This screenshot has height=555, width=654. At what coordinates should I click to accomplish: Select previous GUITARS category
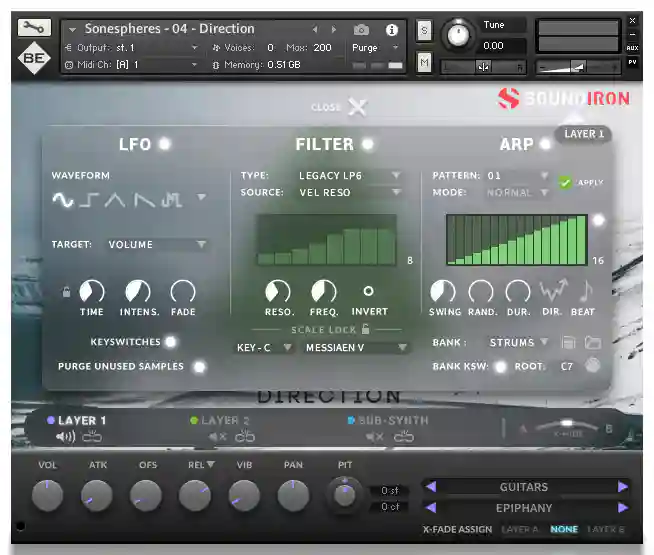(431, 487)
